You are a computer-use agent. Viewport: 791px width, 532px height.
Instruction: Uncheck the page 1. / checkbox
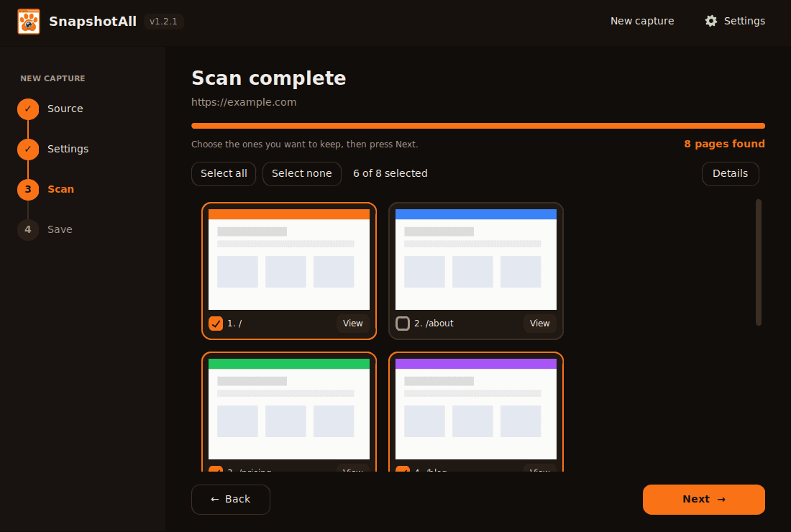click(x=216, y=324)
